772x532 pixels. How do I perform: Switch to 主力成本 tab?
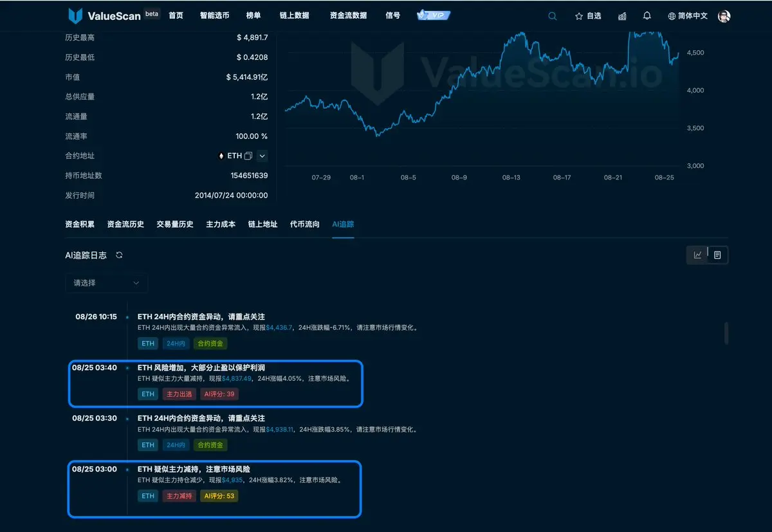221,225
